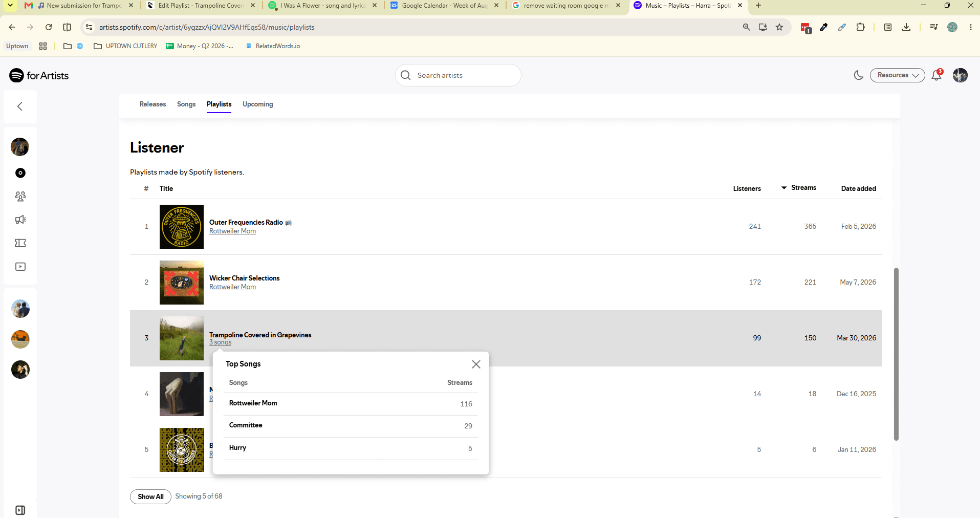
Task: Collapse the sidebar panel icon at bottom
Action: pyautogui.click(x=20, y=510)
